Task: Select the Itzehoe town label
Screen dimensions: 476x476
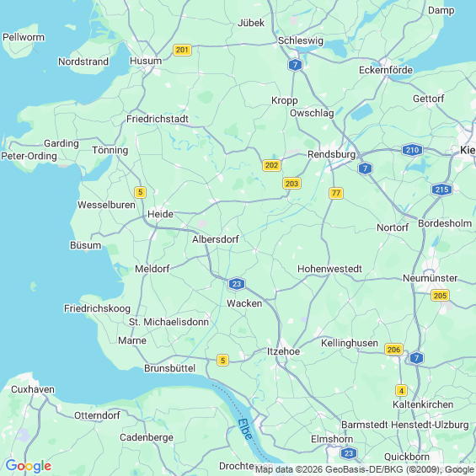Action: [x=283, y=351]
